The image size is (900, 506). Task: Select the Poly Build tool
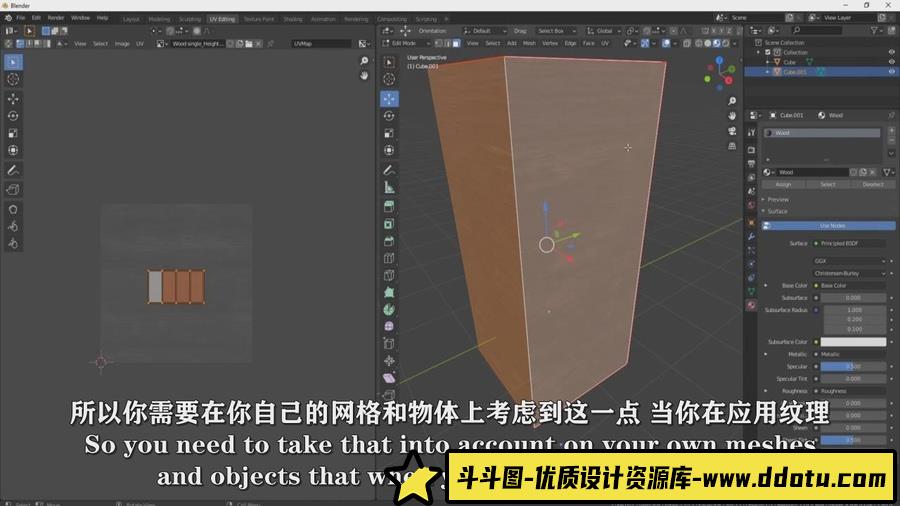pos(389,293)
